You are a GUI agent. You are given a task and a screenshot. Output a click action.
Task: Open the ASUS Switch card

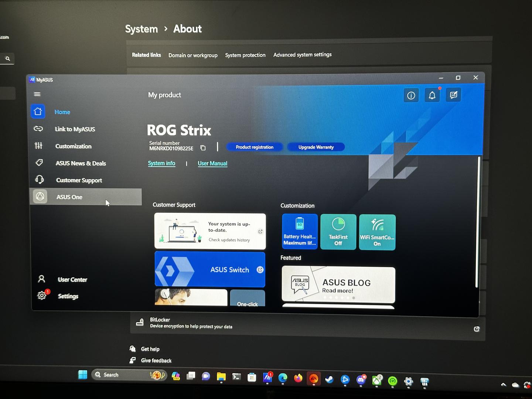tap(210, 269)
